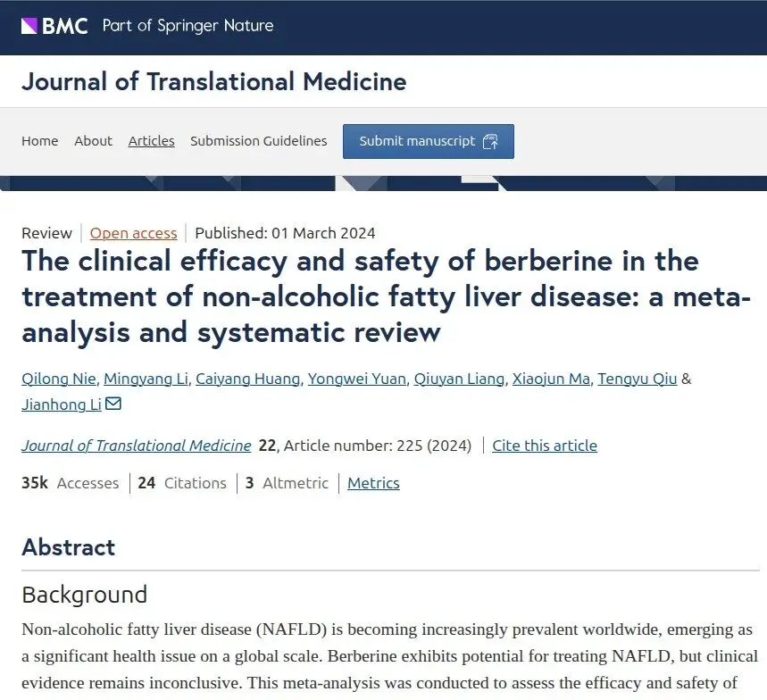This screenshot has height=700, width=767.
Task: Click the upload icon in Submit manuscript
Action: (490, 141)
